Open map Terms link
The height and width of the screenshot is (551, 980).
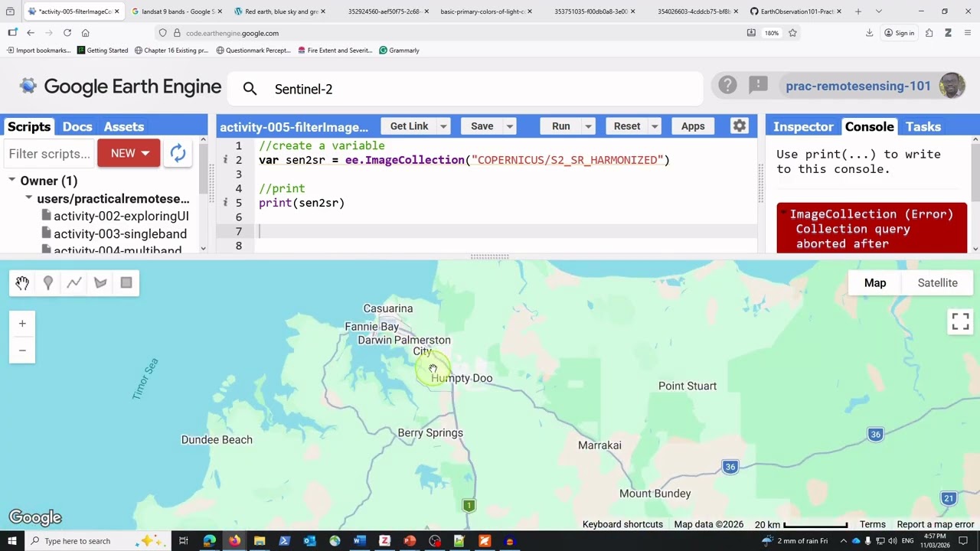pos(872,524)
